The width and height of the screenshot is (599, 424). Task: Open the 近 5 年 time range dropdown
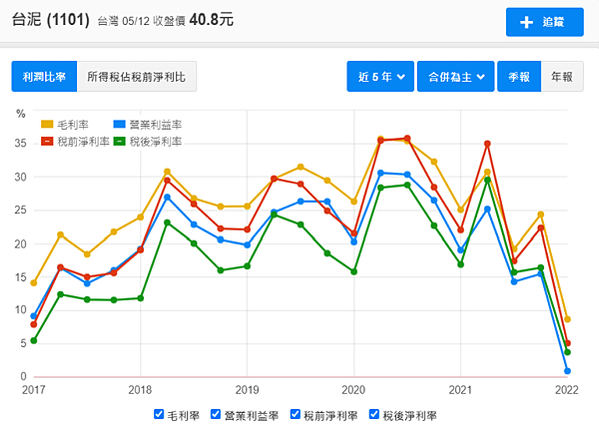[x=380, y=76]
